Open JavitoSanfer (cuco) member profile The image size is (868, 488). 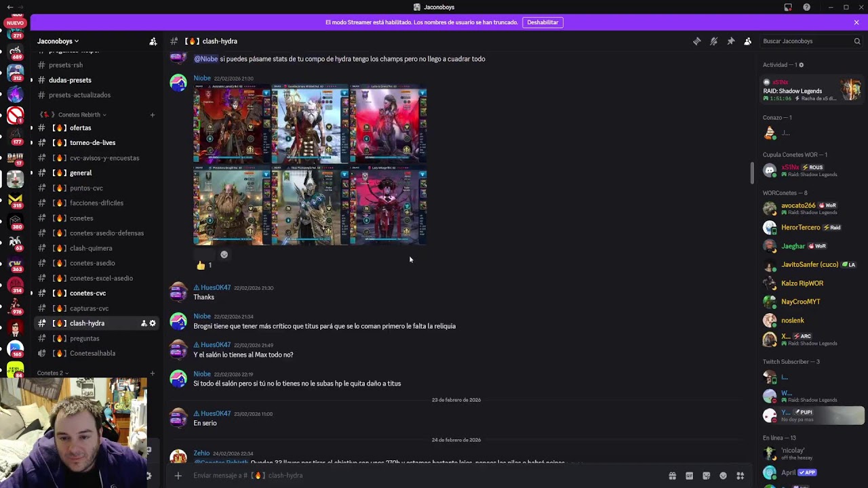point(812,264)
